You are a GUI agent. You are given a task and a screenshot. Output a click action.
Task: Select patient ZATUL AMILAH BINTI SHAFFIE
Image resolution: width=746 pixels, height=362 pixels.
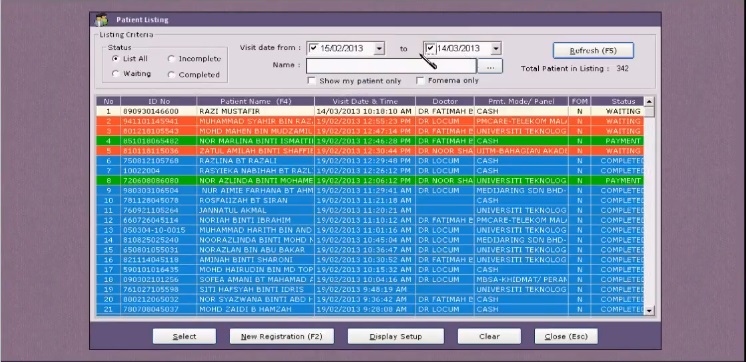tap(370, 151)
